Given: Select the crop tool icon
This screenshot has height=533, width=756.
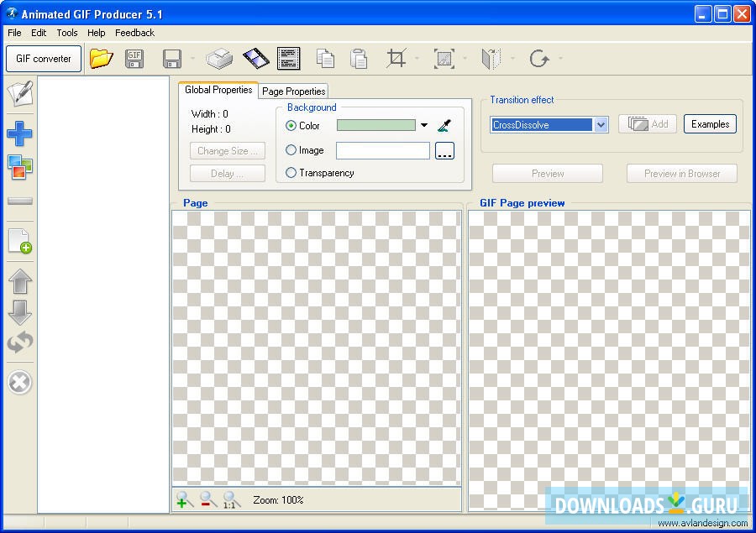Looking at the screenshot, I should click(x=396, y=58).
